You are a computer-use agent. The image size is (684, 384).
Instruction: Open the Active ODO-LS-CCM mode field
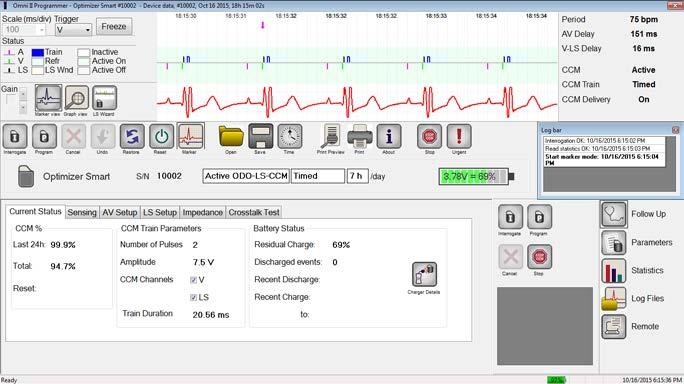pyautogui.click(x=246, y=176)
